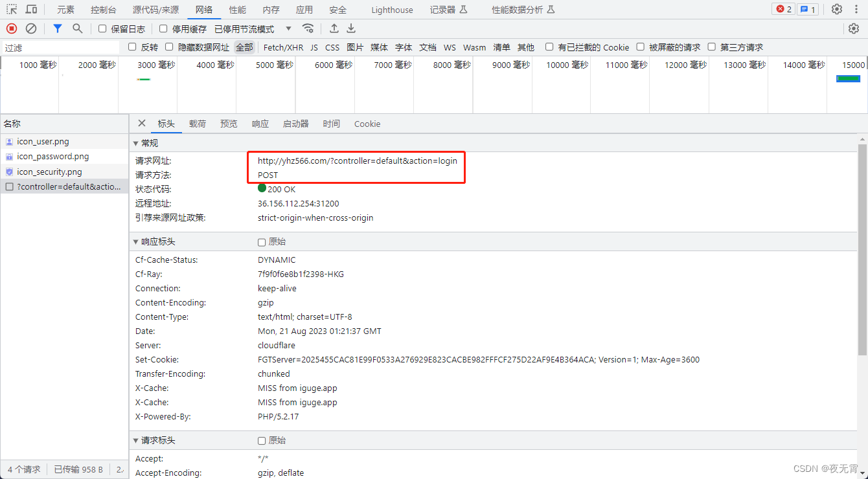Image resolution: width=868 pixels, height=479 pixels.
Task: Enable blocked requests filter checkbox
Action: pyautogui.click(x=640, y=47)
